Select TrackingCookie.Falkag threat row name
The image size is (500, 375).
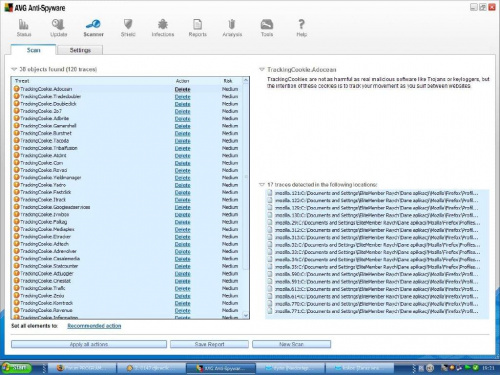(x=44, y=222)
